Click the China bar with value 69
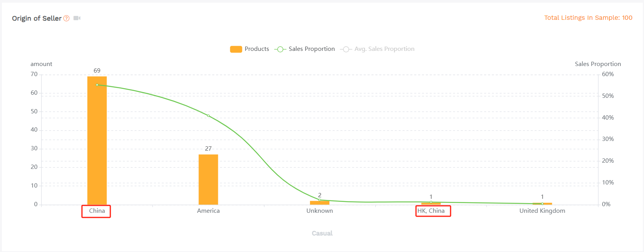The width and height of the screenshot is (644, 252). (97, 141)
